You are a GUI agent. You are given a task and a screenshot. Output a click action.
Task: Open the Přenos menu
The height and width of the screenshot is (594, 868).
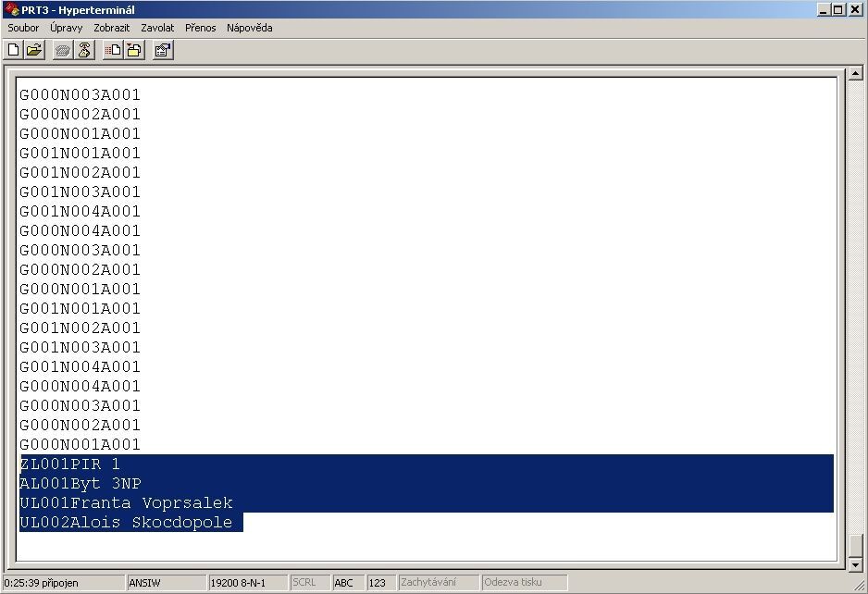click(x=200, y=28)
